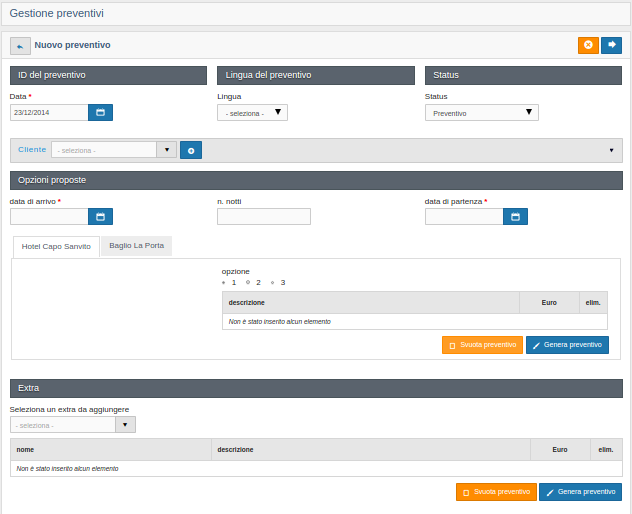Click the orange cancel icon button
The width and height of the screenshot is (632, 514).
click(x=588, y=45)
